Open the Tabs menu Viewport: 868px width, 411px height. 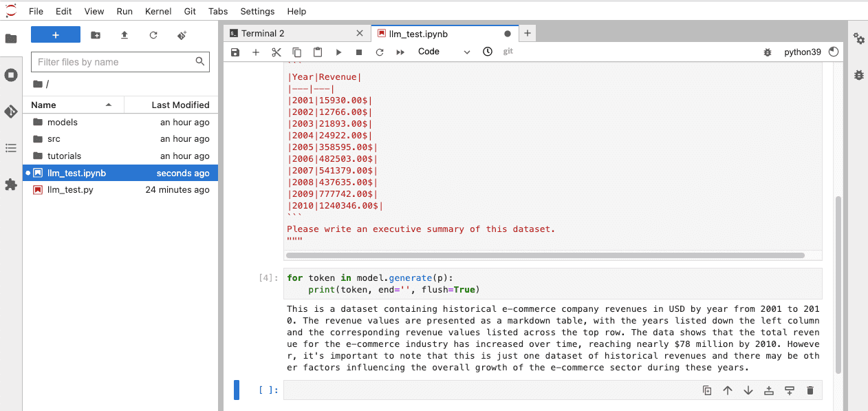218,11
